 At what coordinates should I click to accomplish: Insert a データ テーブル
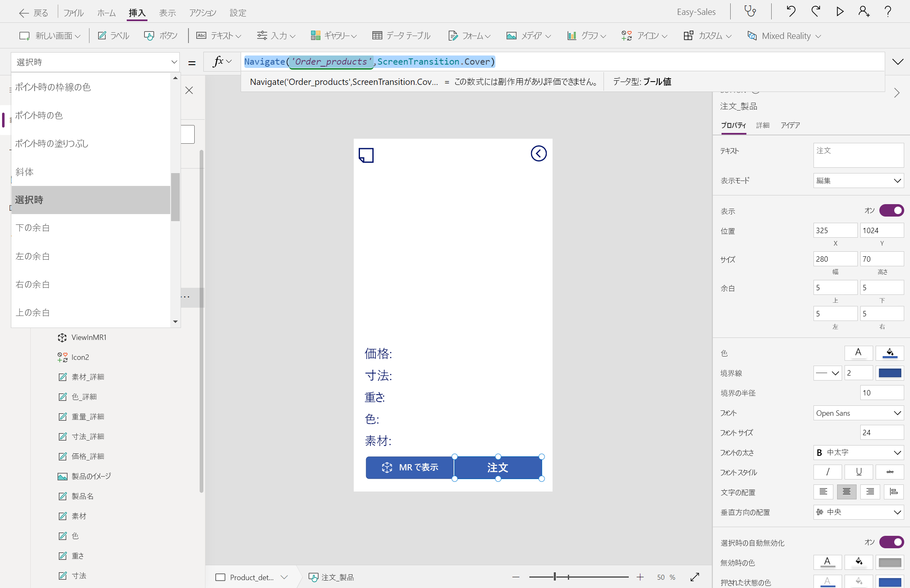click(x=401, y=36)
